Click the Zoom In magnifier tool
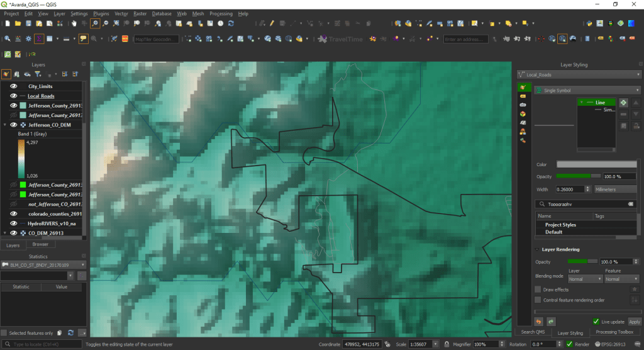644x350 pixels. pos(95,23)
